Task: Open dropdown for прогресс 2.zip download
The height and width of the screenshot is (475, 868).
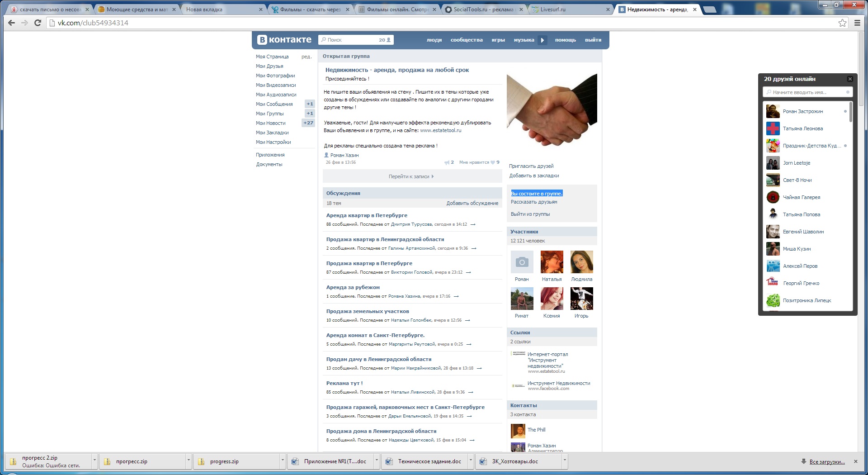Action: (94, 461)
